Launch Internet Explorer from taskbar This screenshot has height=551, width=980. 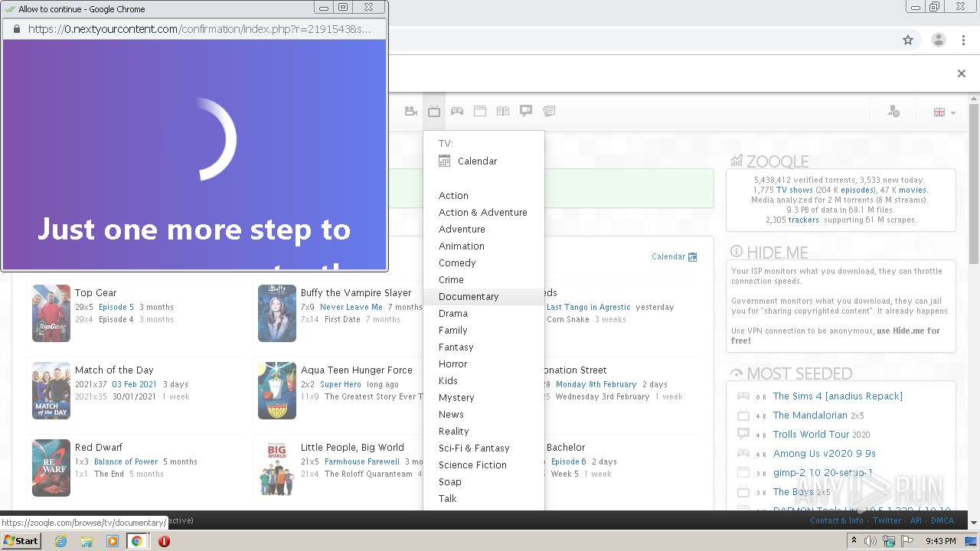tap(61, 541)
